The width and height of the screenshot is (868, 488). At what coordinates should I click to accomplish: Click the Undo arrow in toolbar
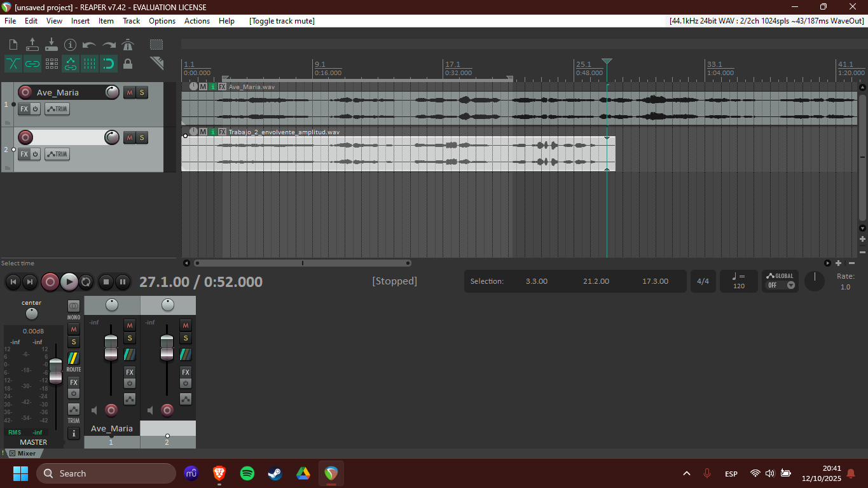(x=90, y=45)
